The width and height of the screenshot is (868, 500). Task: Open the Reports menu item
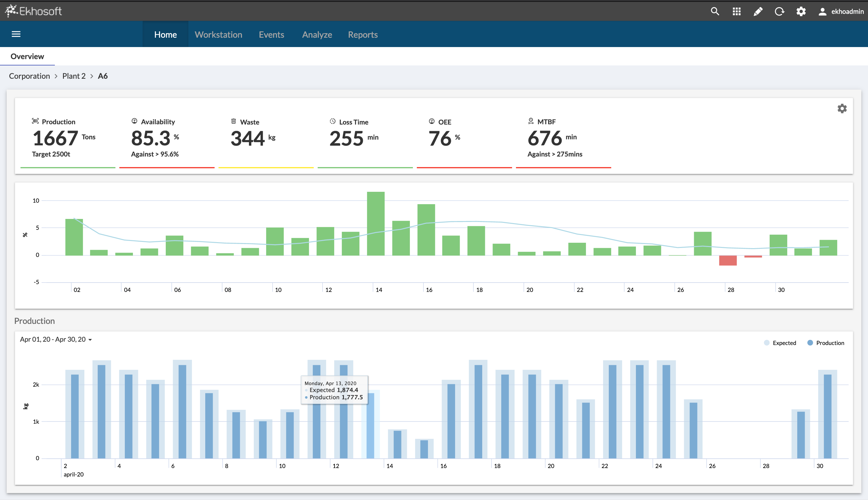coord(363,34)
